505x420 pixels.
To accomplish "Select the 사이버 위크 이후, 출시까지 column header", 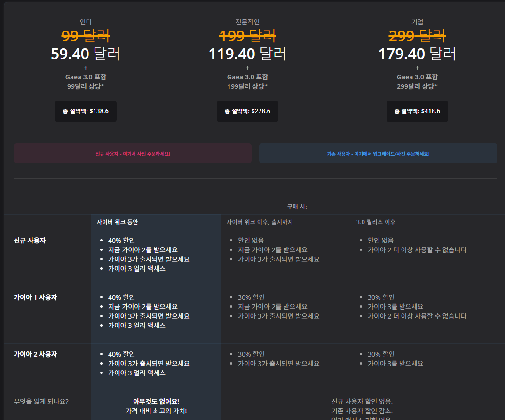I will tap(260, 222).
